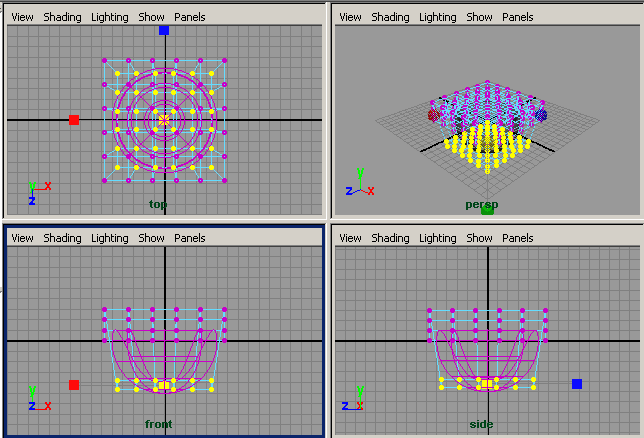This screenshot has width=644, height=438.
Task: Open the Shading menu in the side view
Action: (390, 238)
